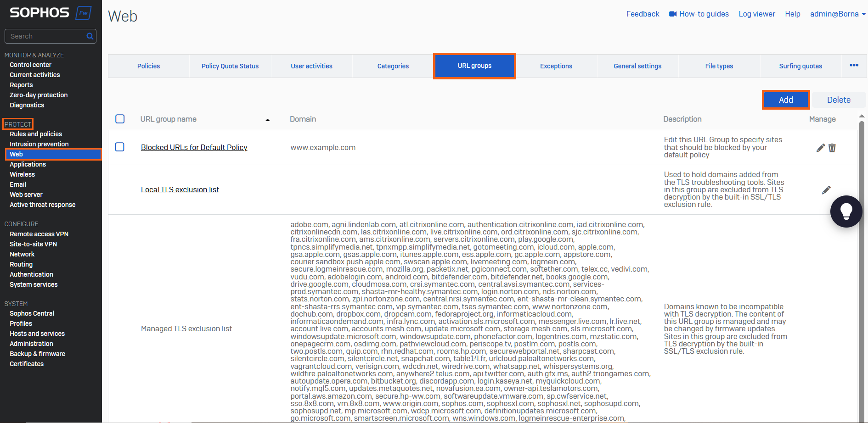Image resolution: width=868 pixels, height=423 pixels.
Task: Select Web in the sidebar
Action: click(53, 154)
